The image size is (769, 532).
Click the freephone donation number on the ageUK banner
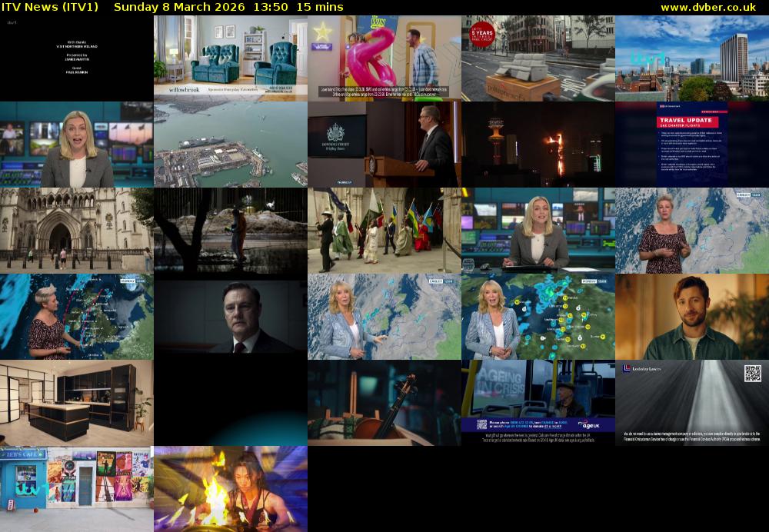[x=521, y=423]
